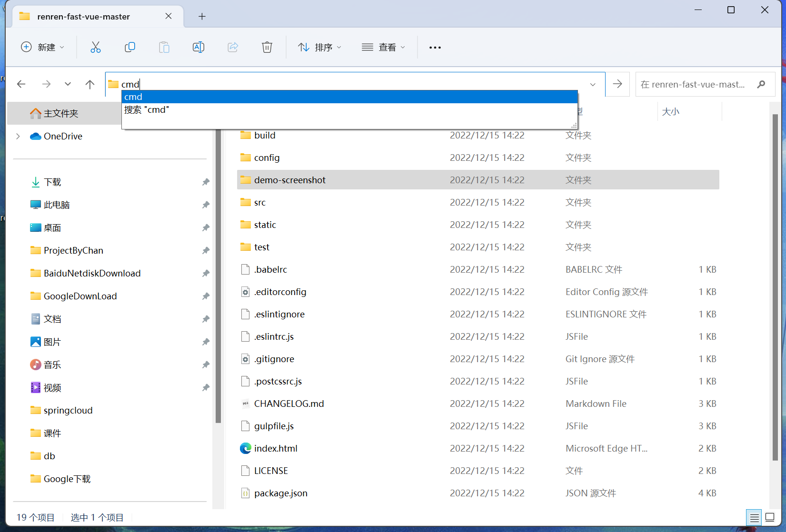Screen dimensions: 786x532
Task: Select the config folder row
Action: [x=478, y=158]
